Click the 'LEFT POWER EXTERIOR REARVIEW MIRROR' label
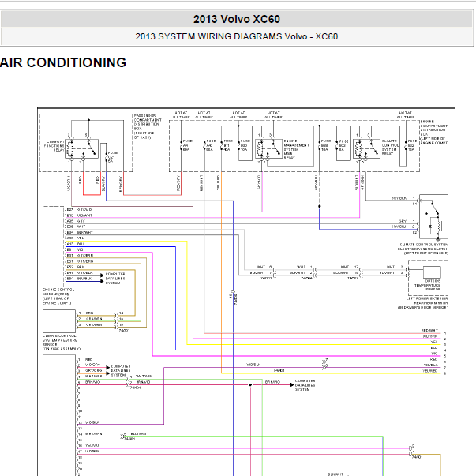 pyautogui.click(x=423, y=303)
